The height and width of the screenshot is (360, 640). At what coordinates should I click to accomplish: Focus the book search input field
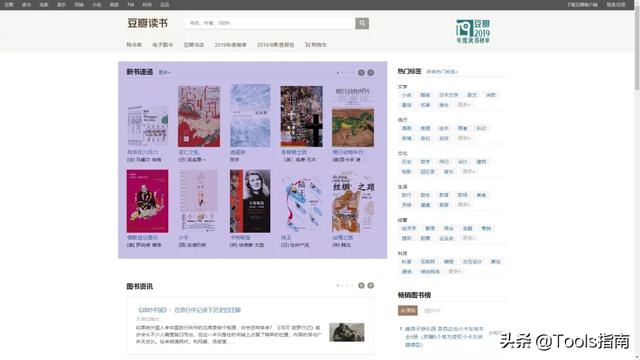270,23
